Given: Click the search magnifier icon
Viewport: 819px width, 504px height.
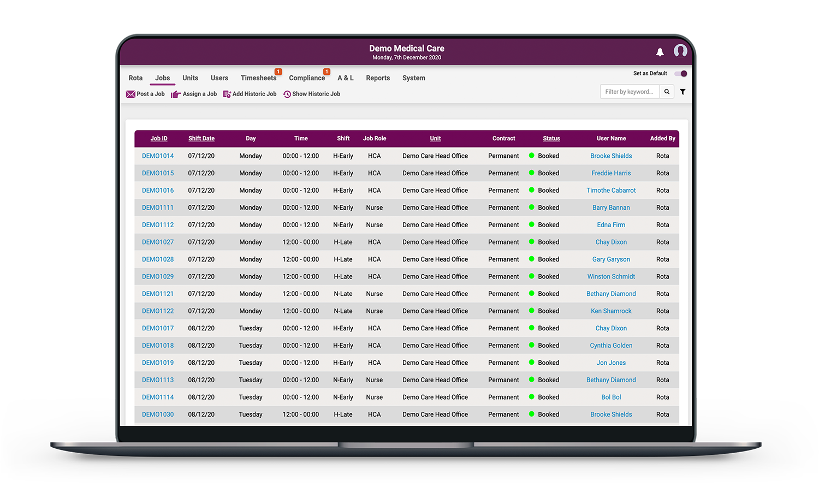Looking at the screenshot, I should 667,91.
